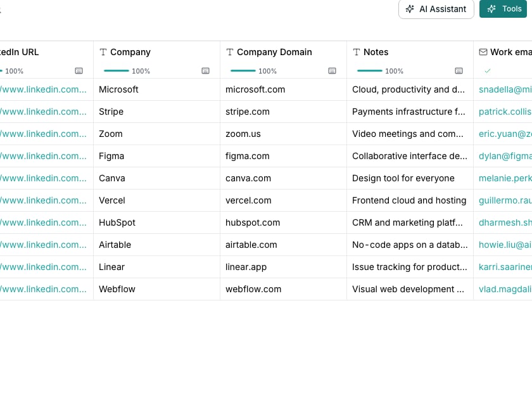Image resolution: width=532 pixels, height=393 pixels.
Task: Select the "CRM and marketing platf..." note
Action: (410, 222)
